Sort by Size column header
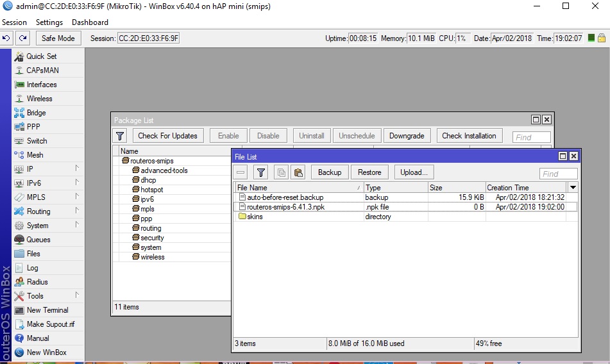This screenshot has width=610, height=364. click(457, 188)
